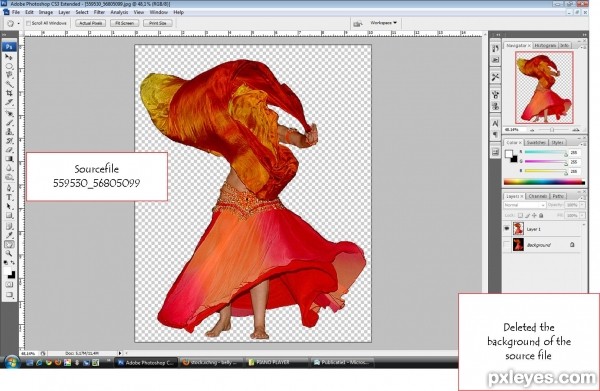The height and width of the screenshot is (391, 600).
Task: Switch to the Channels tab
Action: pos(537,196)
